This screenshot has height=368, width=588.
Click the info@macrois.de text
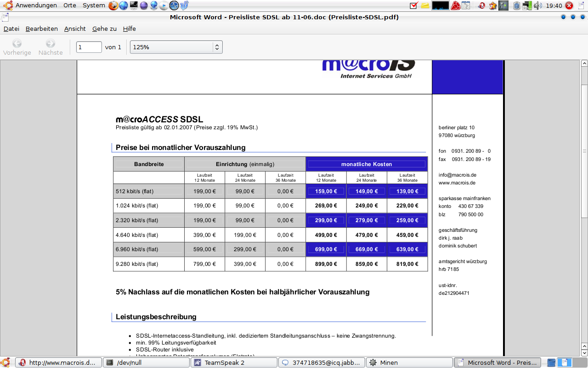(x=458, y=175)
